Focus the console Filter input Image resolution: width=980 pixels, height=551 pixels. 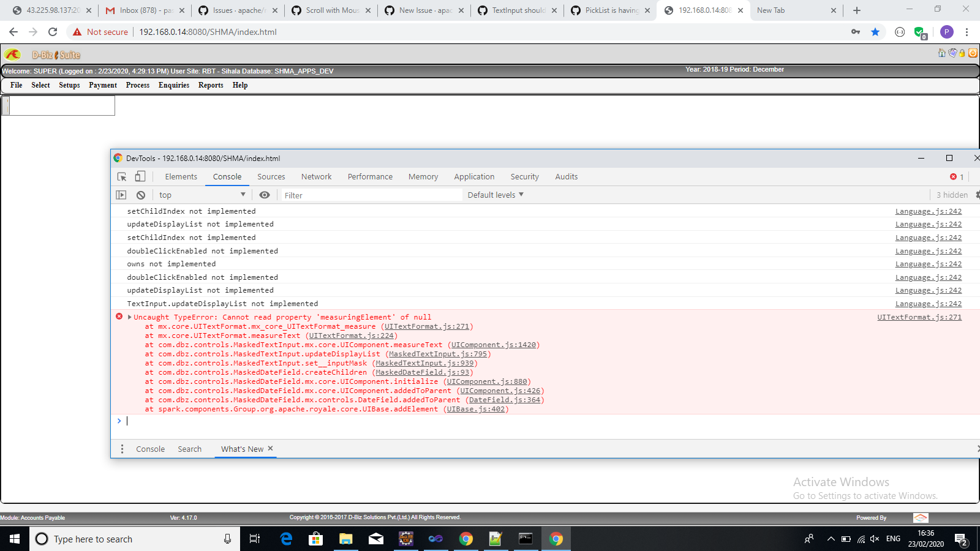(372, 195)
